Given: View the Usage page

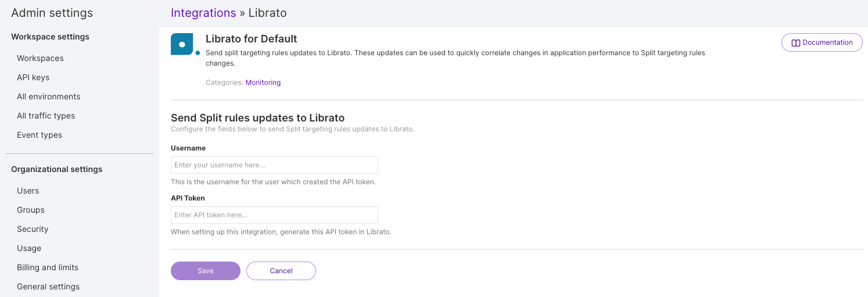Looking at the screenshot, I should [29, 248].
